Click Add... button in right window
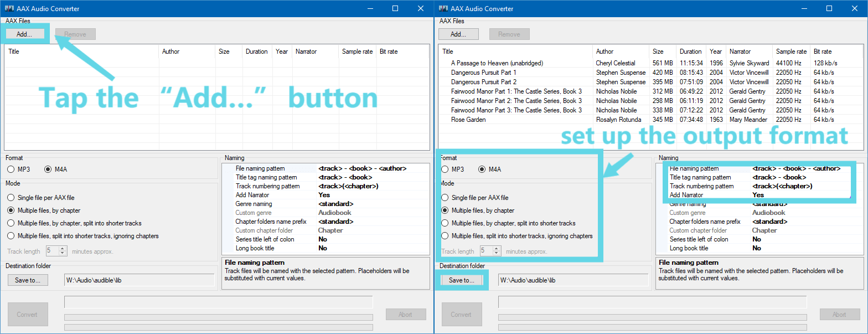 pyautogui.click(x=458, y=34)
